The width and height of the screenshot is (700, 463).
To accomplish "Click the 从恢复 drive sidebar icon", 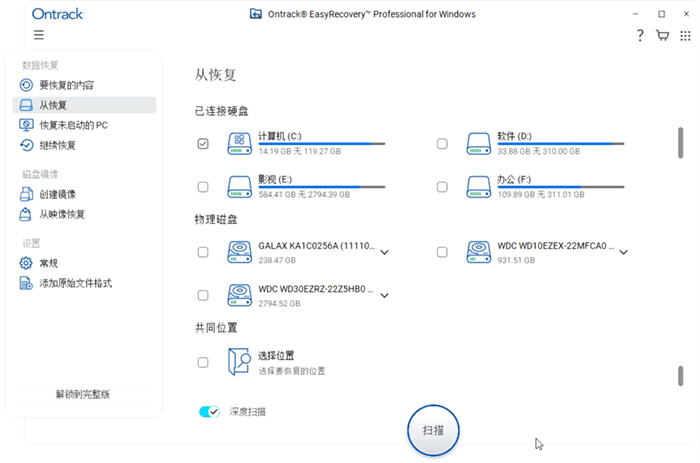I will pos(26,105).
